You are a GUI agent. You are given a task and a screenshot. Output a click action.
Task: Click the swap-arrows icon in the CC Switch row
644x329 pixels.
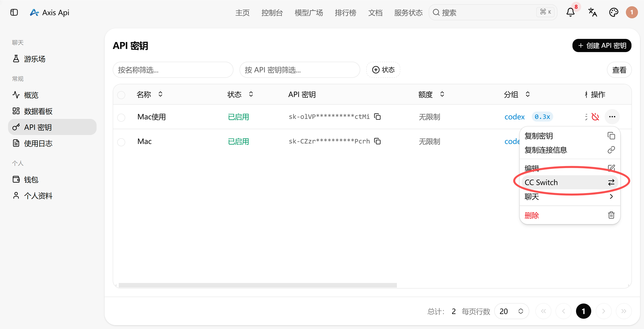[611, 182]
